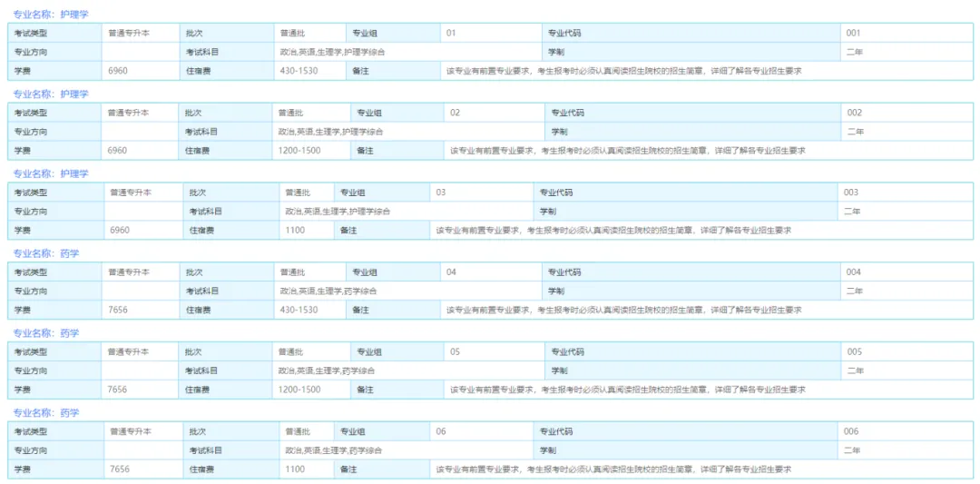Viewport: 980px width, 484px height.
Task: Click the major group value 01
Action: pos(451,34)
